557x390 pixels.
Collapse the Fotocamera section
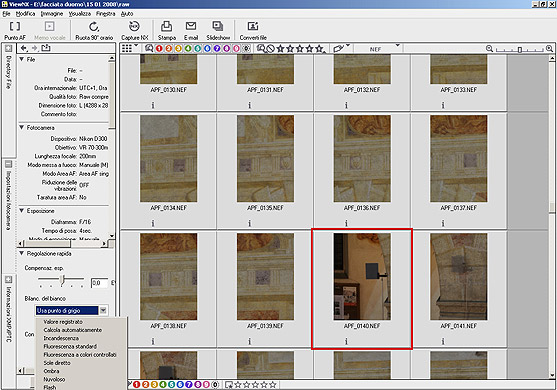[22, 128]
